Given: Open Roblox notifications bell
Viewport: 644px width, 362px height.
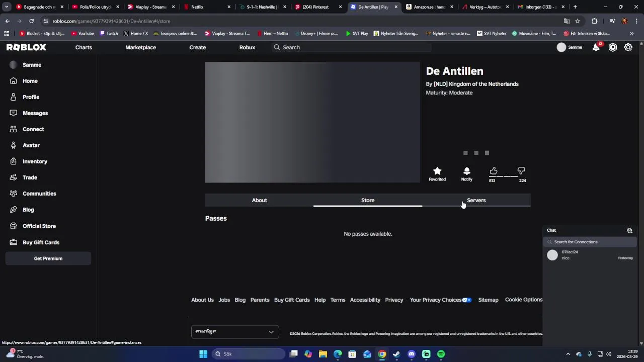Looking at the screenshot, I should pyautogui.click(x=596, y=47).
